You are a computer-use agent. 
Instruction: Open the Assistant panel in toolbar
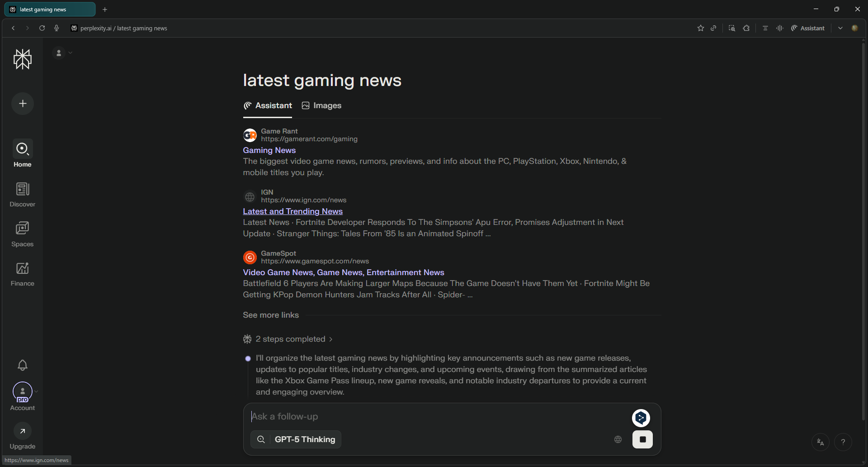pos(808,28)
